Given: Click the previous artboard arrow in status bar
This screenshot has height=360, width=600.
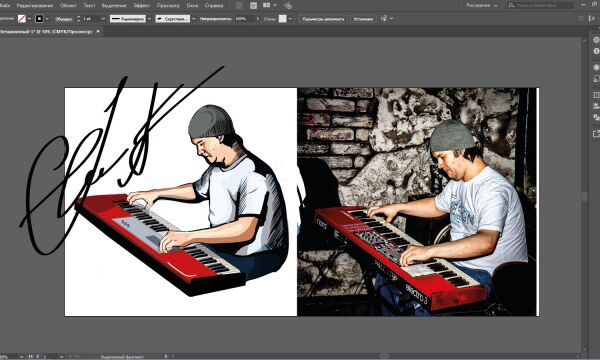Looking at the screenshot, I should (x=37, y=357).
